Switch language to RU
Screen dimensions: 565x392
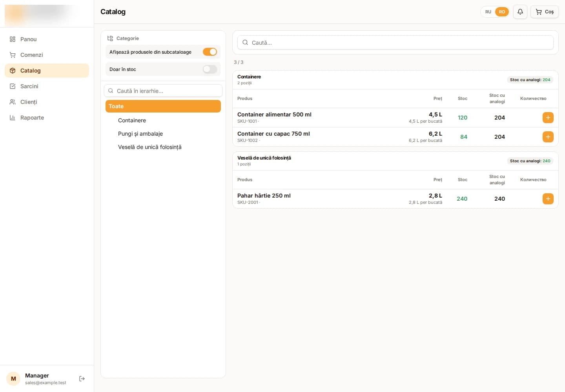click(488, 12)
